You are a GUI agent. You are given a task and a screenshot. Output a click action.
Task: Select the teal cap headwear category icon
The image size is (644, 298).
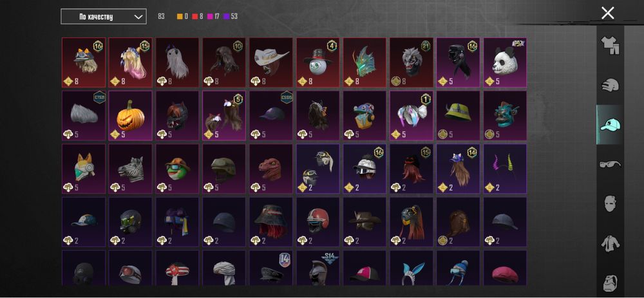pyautogui.click(x=610, y=124)
